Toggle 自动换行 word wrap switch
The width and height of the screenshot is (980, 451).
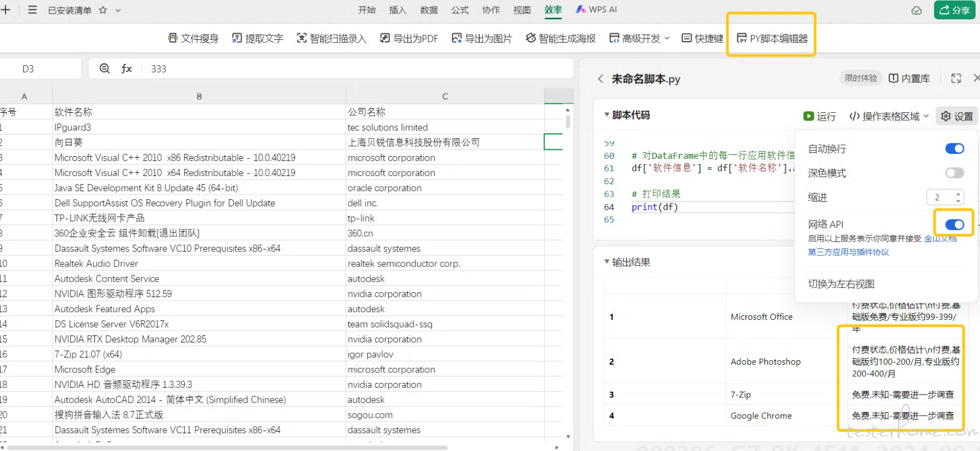tap(955, 148)
